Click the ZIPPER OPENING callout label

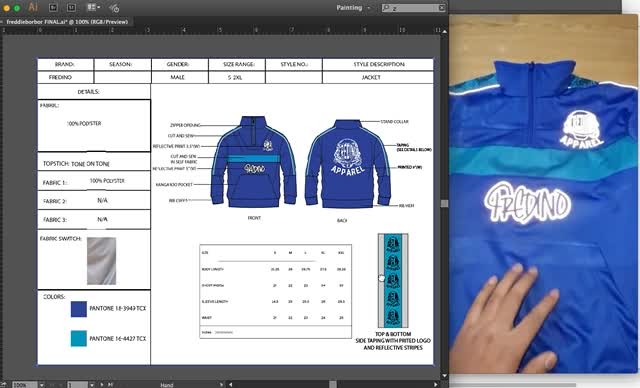click(x=185, y=125)
